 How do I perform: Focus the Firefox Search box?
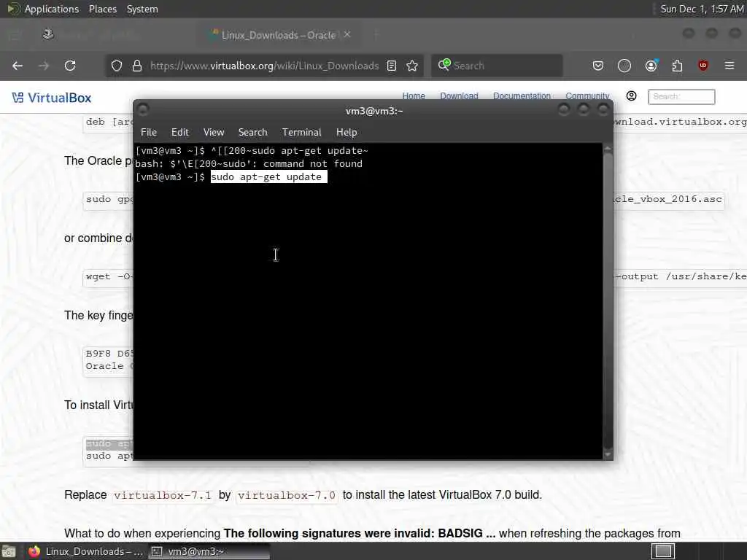[x=497, y=66]
